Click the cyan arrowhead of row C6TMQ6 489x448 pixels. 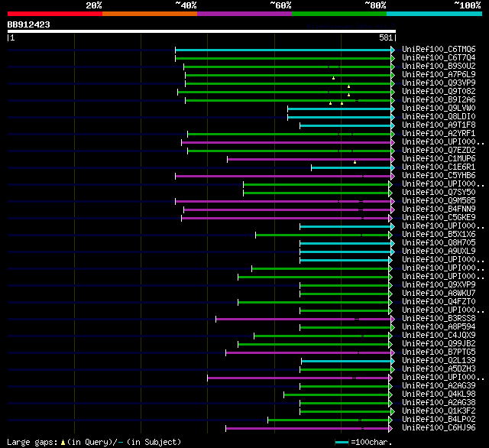[393, 50]
